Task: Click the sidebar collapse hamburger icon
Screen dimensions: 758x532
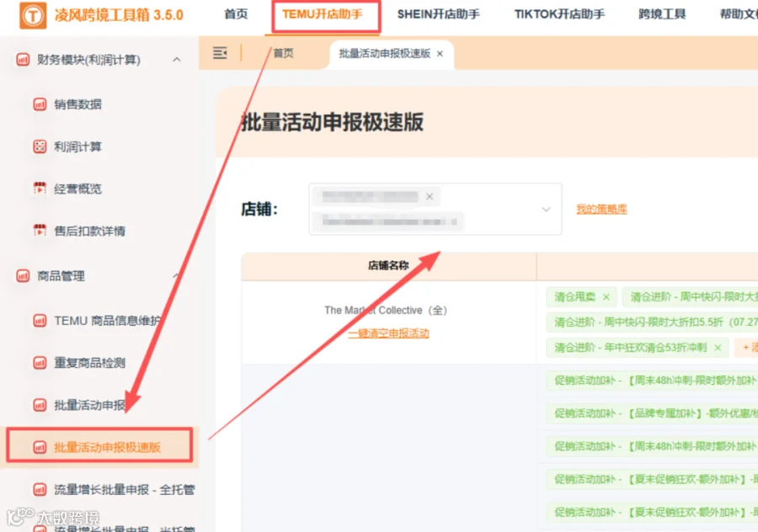Action: point(220,53)
